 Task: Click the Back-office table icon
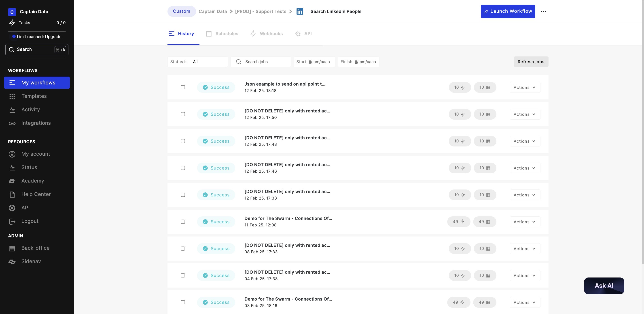(12, 248)
